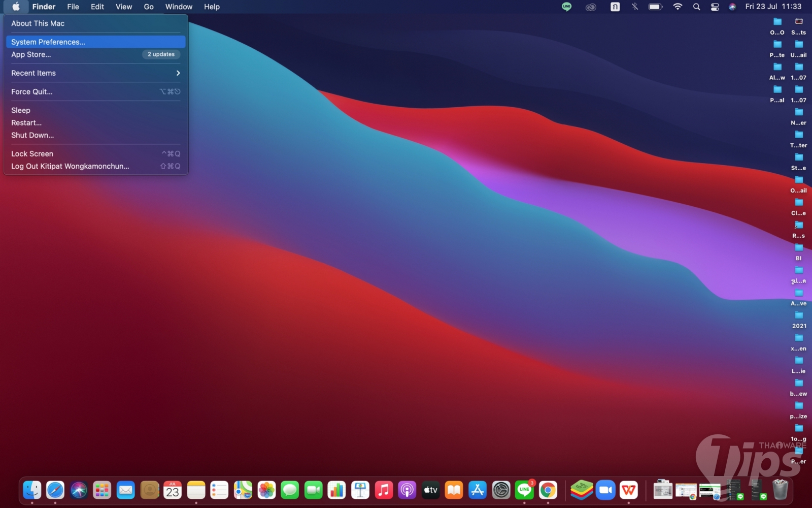Open Trash in the Dock
This screenshot has width=812, height=508.
780,490
